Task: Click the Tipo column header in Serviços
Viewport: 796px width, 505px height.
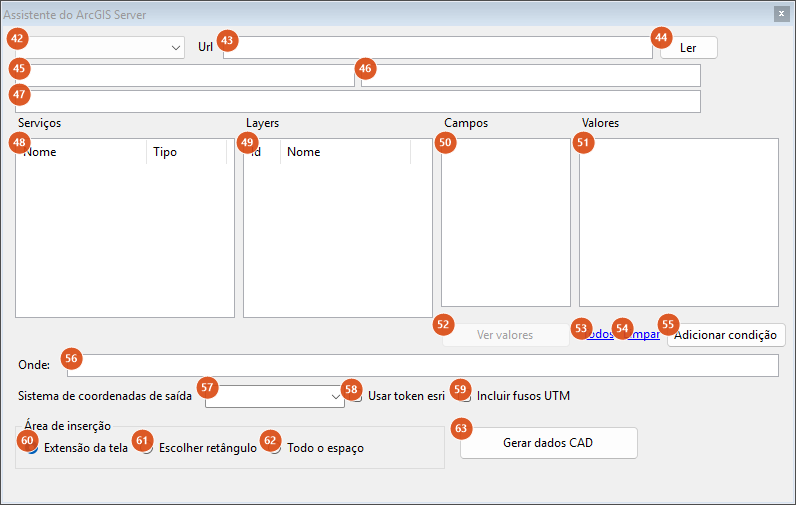Action: 187,152
